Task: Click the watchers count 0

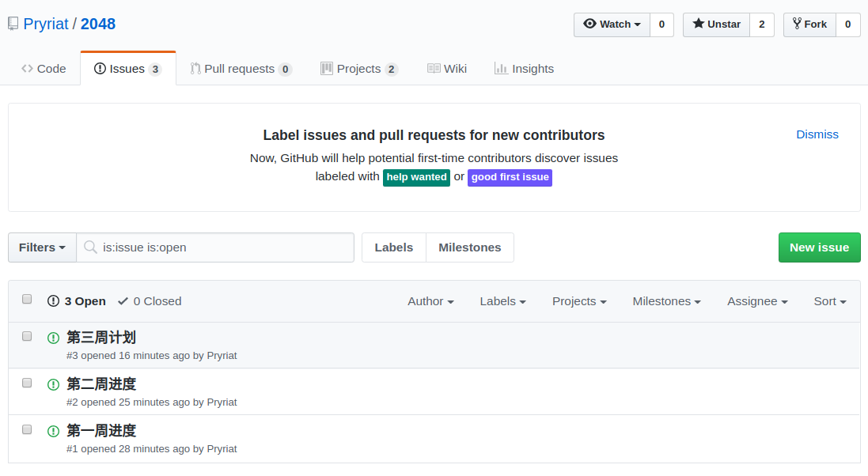Action: (661, 25)
